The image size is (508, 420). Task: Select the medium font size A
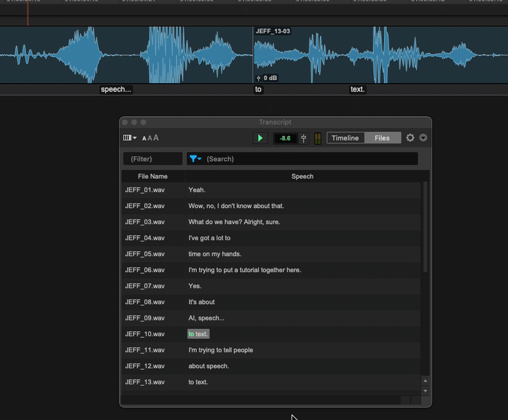coord(150,138)
